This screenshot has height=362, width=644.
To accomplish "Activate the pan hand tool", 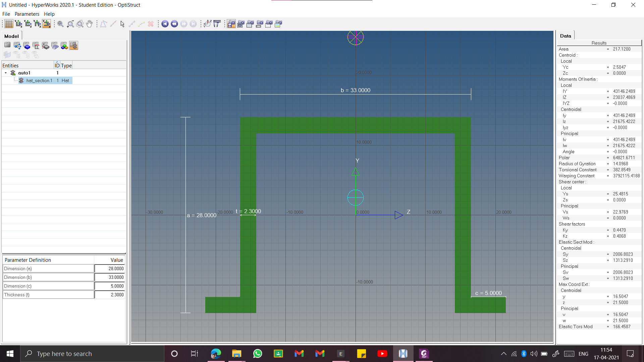I will [89, 24].
